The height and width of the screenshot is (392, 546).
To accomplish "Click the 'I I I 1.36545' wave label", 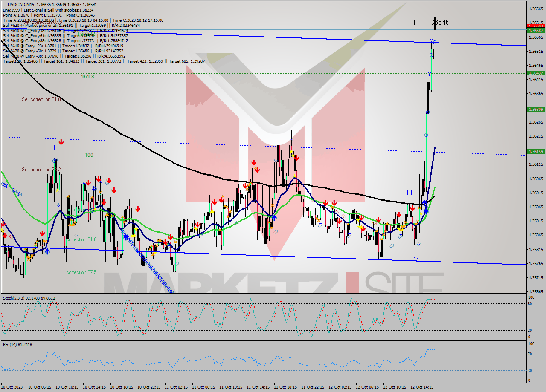I will click(431, 22).
